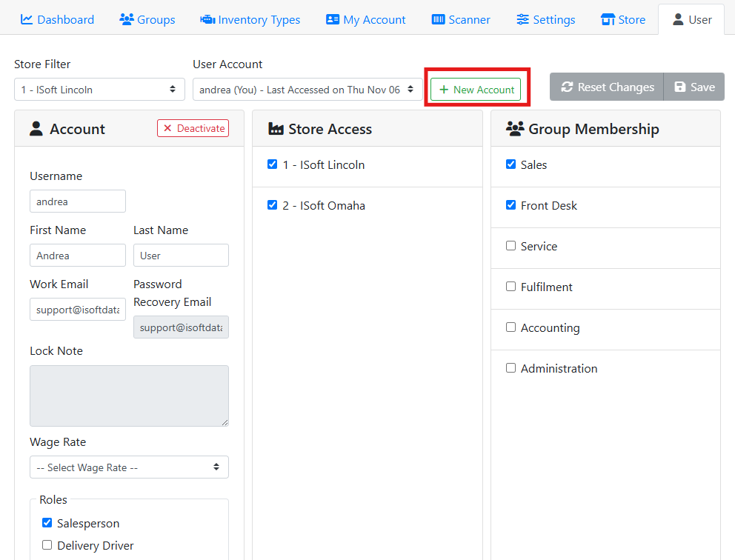Uncheck the Front Desk group checkbox

click(x=510, y=205)
